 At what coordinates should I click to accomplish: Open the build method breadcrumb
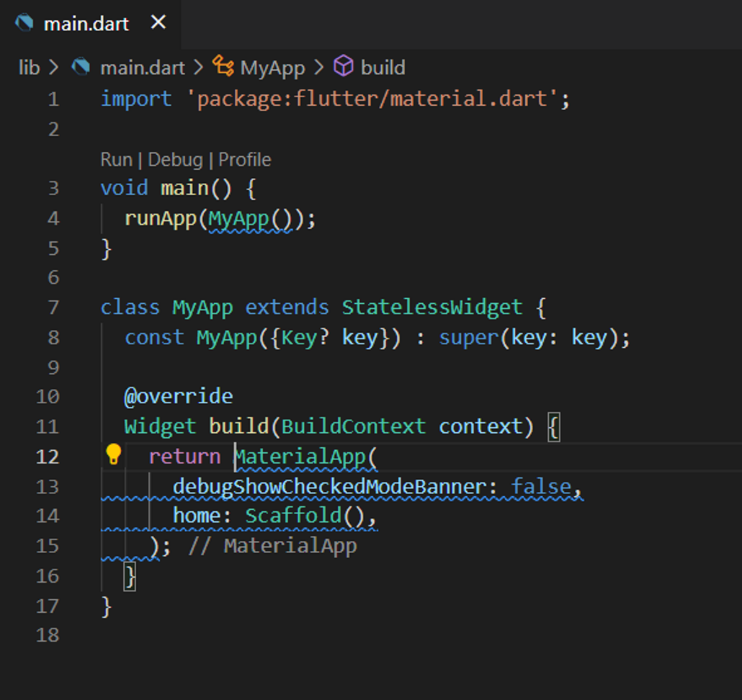click(x=383, y=68)
